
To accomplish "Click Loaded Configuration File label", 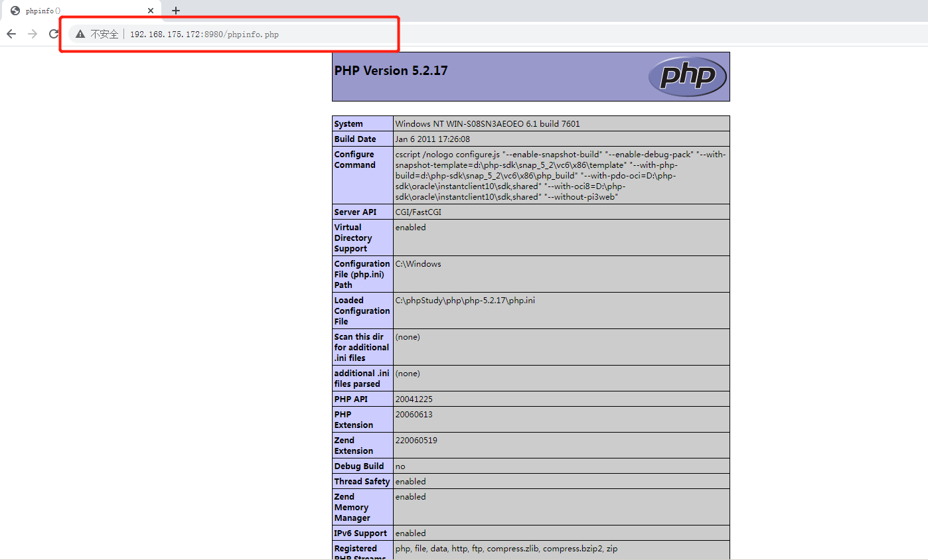I will pos(362,311).
